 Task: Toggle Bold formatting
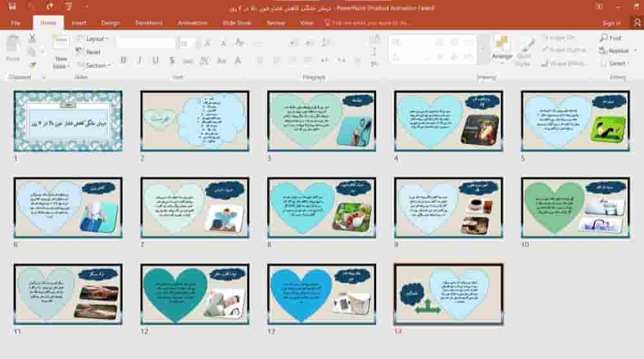pyautogui.click(x=123, y=60)
